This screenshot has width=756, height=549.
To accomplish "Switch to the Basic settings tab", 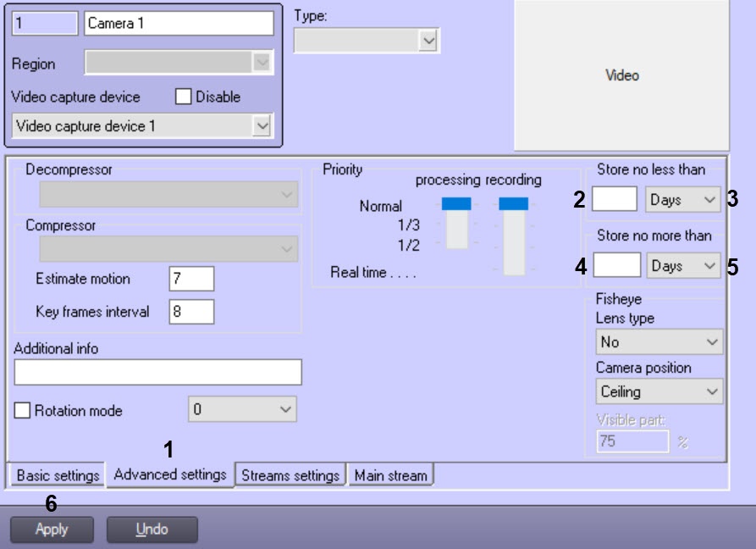I will 58,475.
